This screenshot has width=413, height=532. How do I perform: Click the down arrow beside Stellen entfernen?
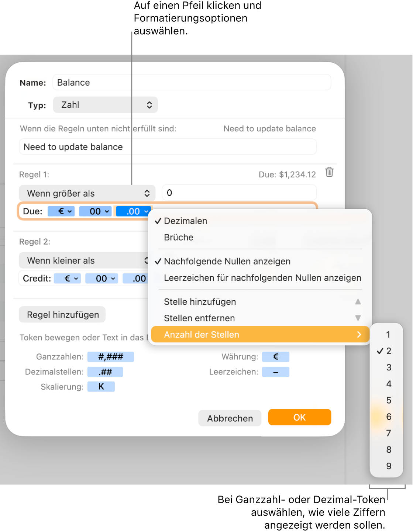pyautogui.click(x=358, y=318)
